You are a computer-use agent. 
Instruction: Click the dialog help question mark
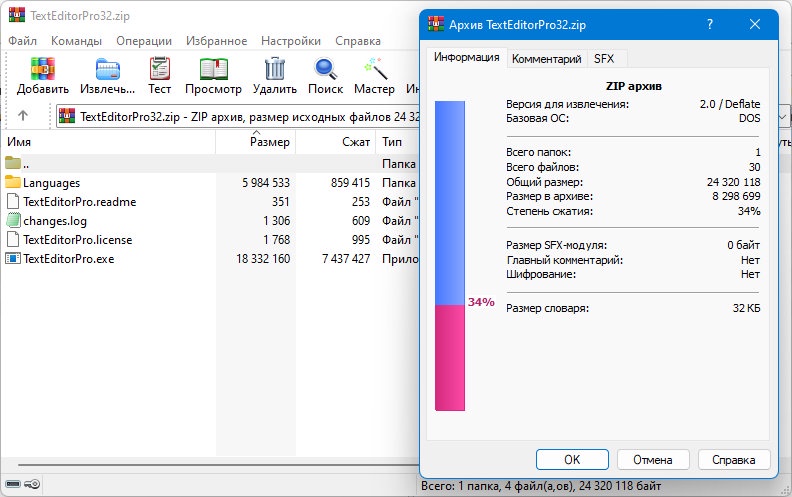point(710,24)
